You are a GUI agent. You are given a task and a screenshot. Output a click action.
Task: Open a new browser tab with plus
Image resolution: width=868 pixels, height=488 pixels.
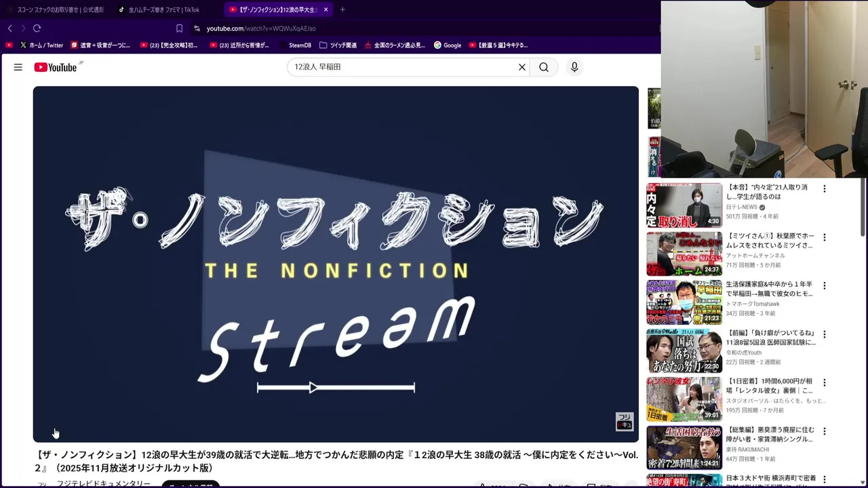coord(342,9)
